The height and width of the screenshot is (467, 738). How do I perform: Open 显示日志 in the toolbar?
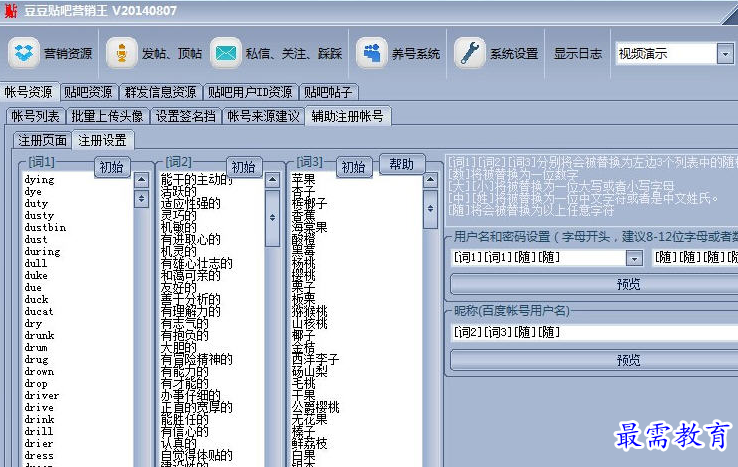click(578, 54)
